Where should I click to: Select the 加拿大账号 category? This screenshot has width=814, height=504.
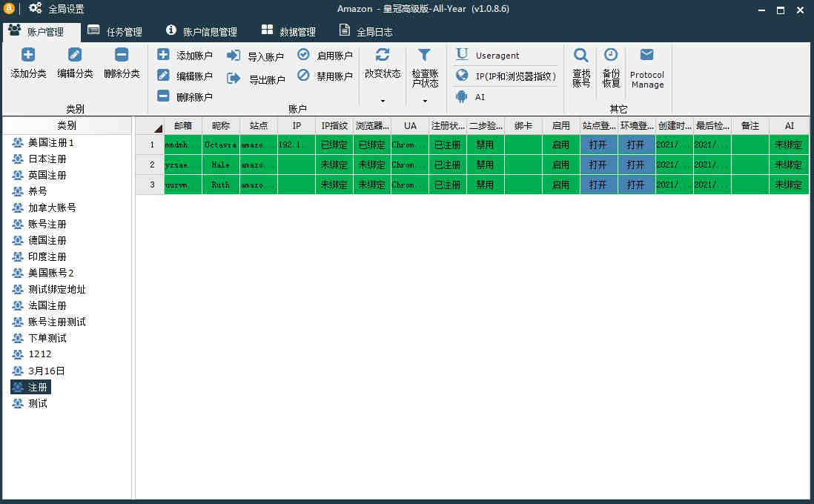coord(44,208)
